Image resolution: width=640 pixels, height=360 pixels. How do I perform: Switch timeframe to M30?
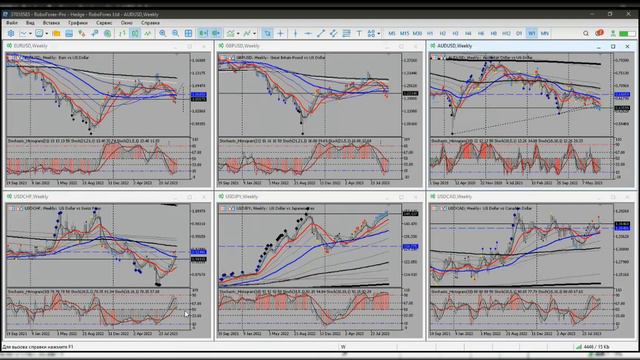[x=417, y=33]
